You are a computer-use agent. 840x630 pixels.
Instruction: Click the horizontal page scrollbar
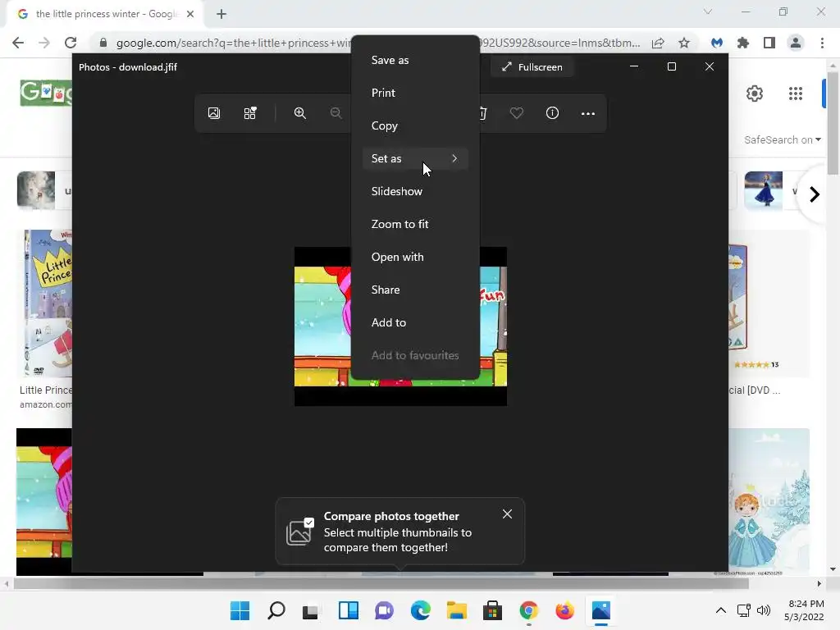[381, 584]
